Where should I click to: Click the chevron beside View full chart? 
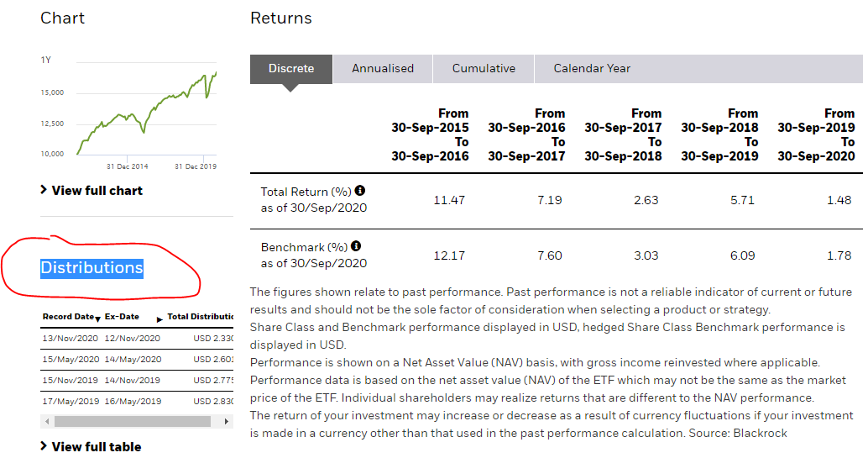click(x=44, y=190)
